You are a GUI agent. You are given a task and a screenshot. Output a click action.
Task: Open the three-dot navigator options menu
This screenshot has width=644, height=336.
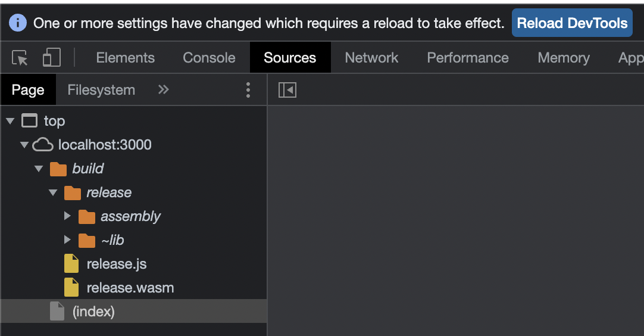(x=248, y=90)
